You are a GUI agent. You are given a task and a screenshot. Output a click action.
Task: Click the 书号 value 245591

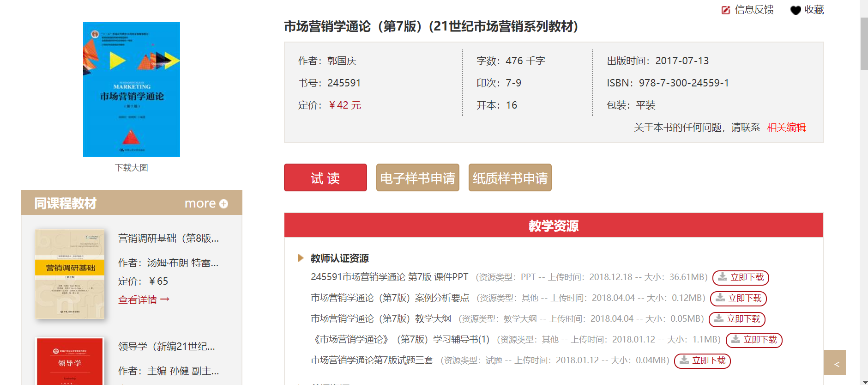[x=344, y=83]
